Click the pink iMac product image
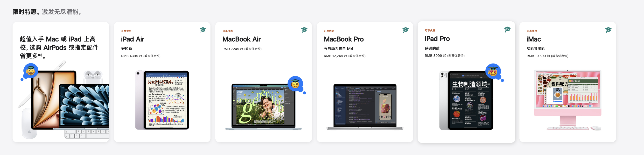The width and height of the screenshot is (644, 155). (x=568, y=100)
